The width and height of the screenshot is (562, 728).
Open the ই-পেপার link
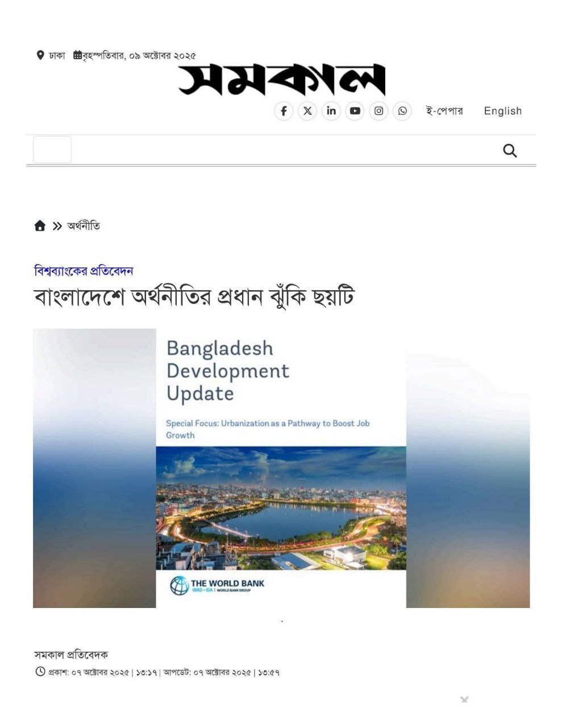click(x=444, y=111)
